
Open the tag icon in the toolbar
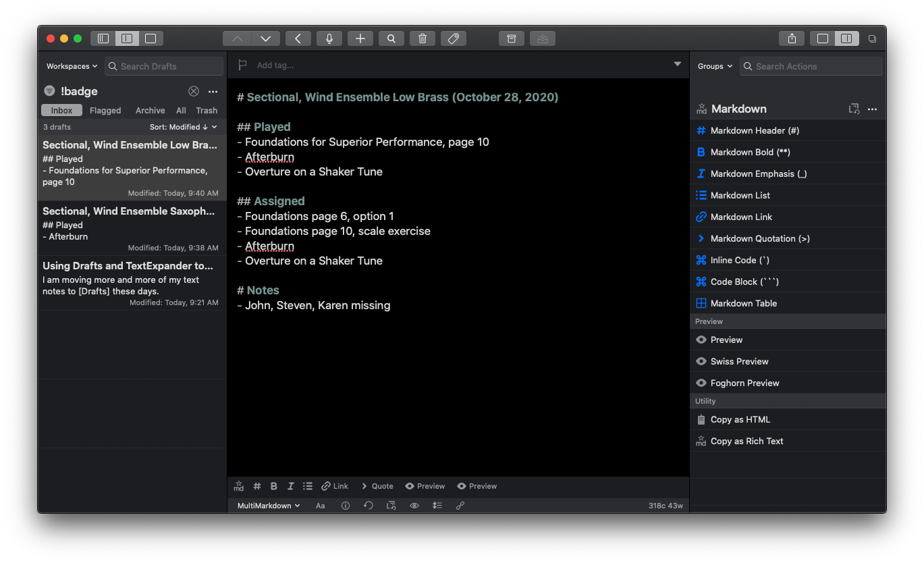click(x=454, y=38)
